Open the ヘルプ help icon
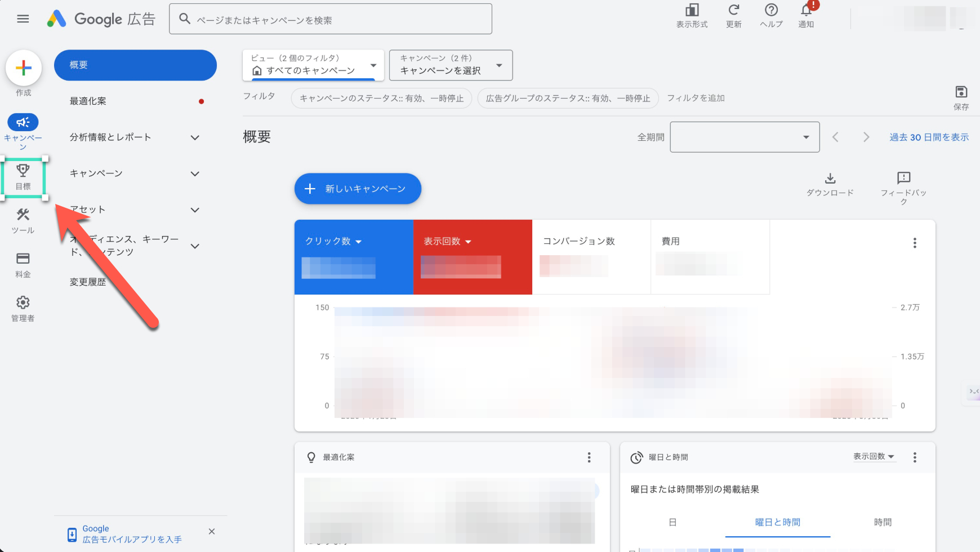This screenshot has width=980, height=552. [x=770, y=11]
